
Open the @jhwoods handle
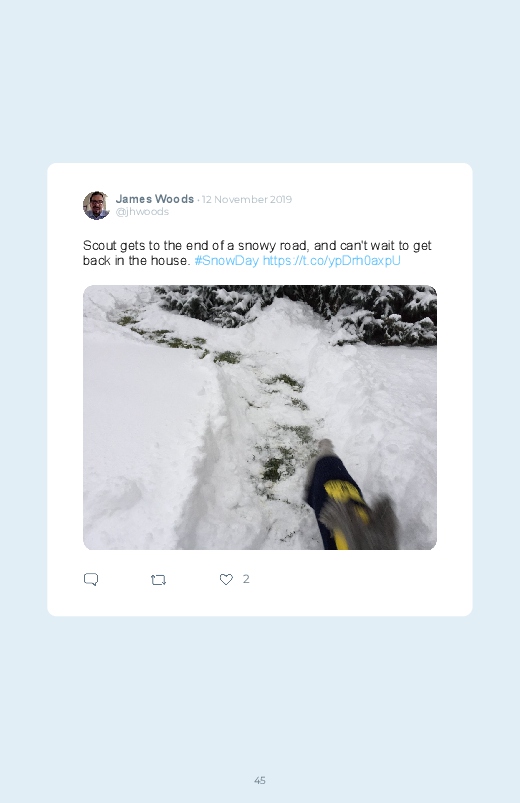(142, 212)
